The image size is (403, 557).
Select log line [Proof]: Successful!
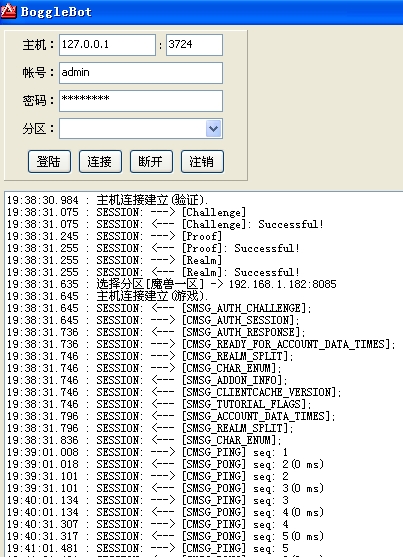click(153, 248)
